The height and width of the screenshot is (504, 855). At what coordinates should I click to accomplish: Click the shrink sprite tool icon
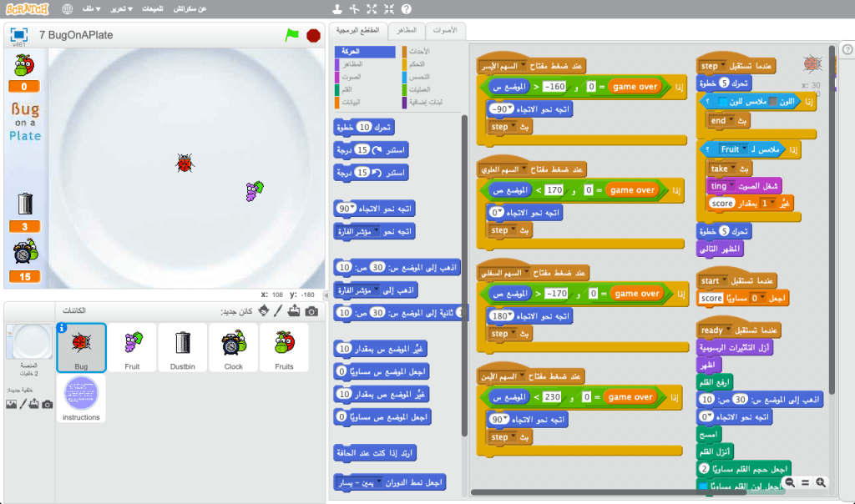388,9
